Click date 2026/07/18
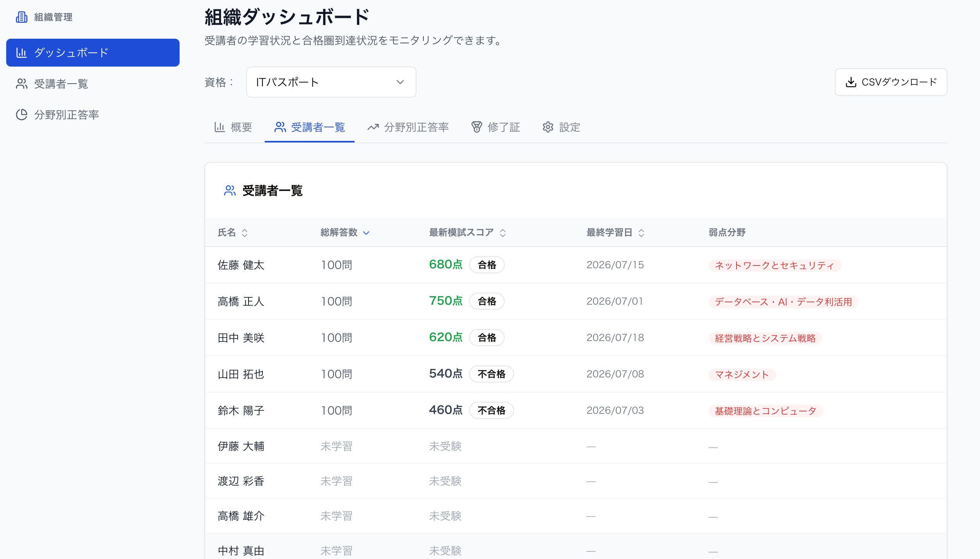 pyautogui.click(x=615, y=338)
